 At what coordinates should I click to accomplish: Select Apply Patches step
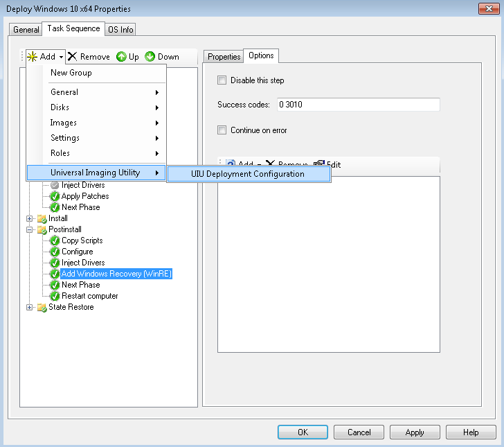[x=85, y=196]
